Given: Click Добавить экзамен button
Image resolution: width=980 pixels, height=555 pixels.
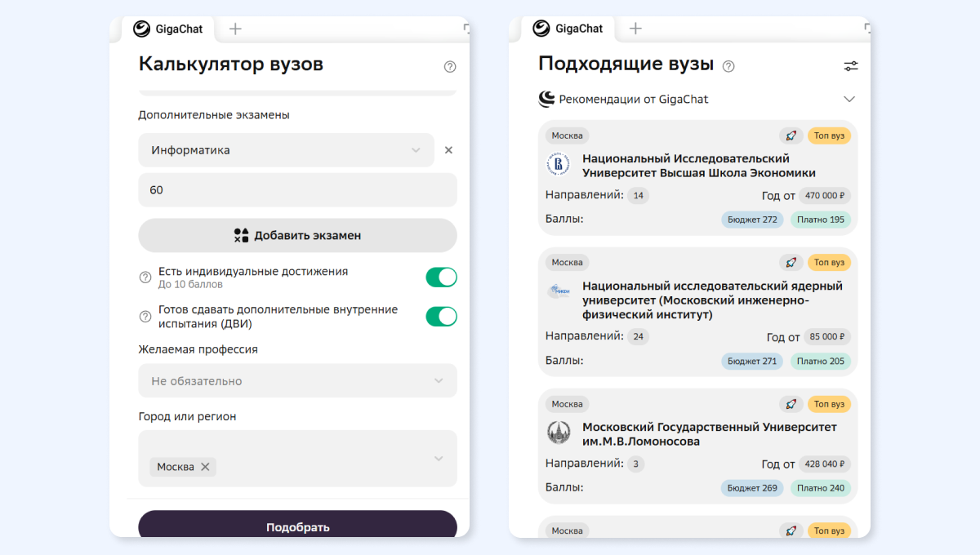Looking at the screenshot, I should tap(297, 235).
